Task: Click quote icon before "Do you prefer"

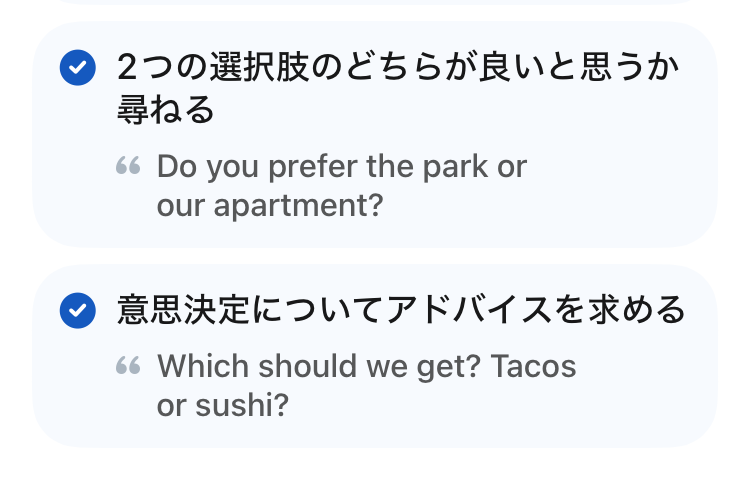Action: click(x=128, y=166)
